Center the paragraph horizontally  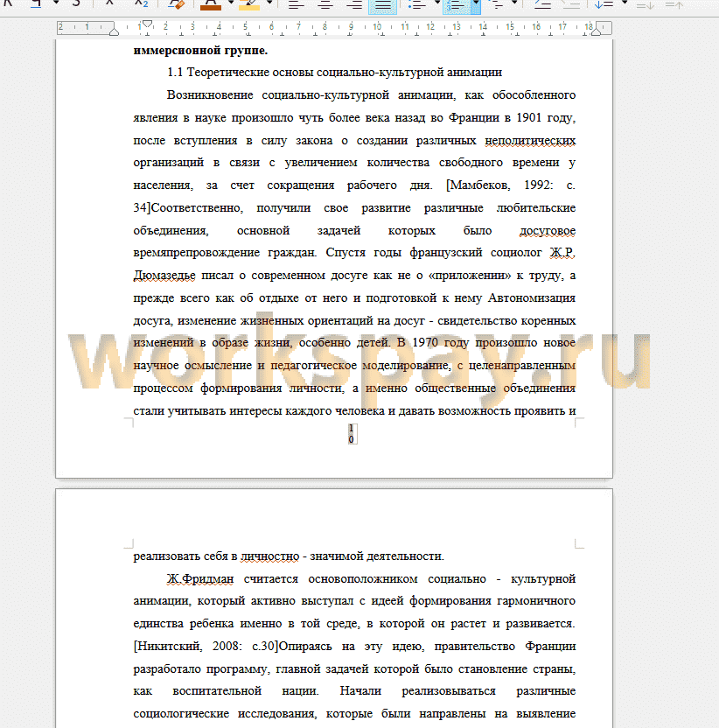pyautogui.click(x=325, y=4)
